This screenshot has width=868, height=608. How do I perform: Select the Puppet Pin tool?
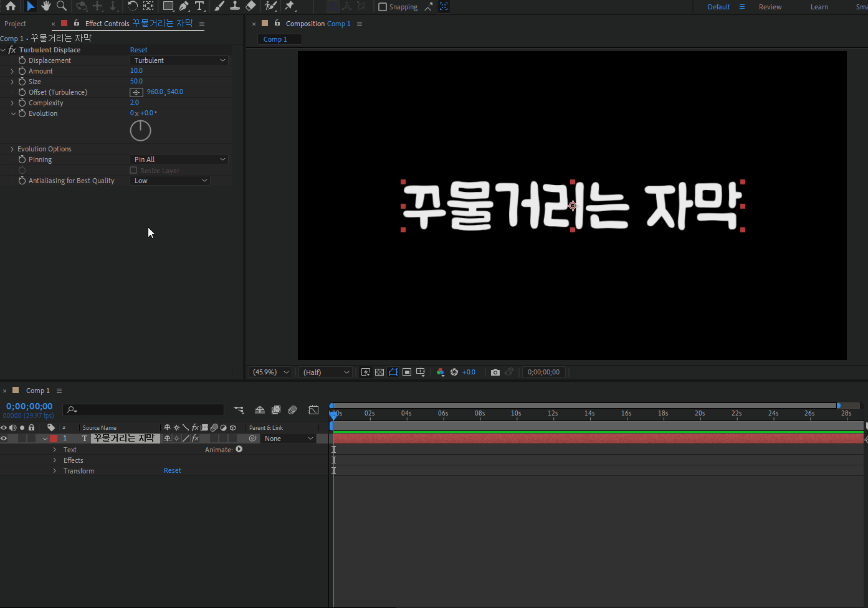[290, 6]
